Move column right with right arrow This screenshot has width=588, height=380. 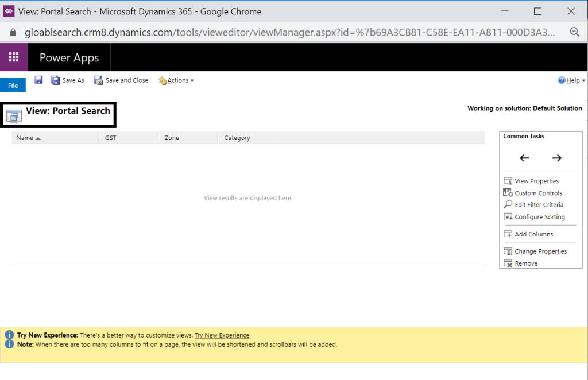(x=556, y=158)
